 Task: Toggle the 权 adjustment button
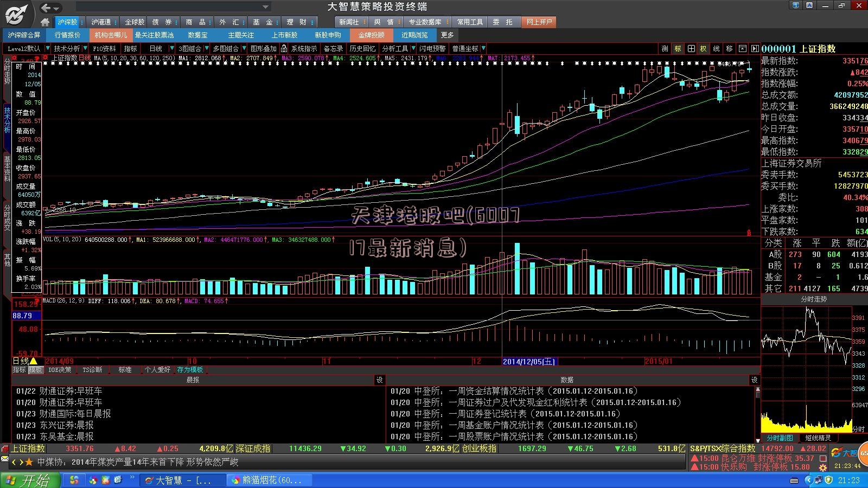(703, 49)
